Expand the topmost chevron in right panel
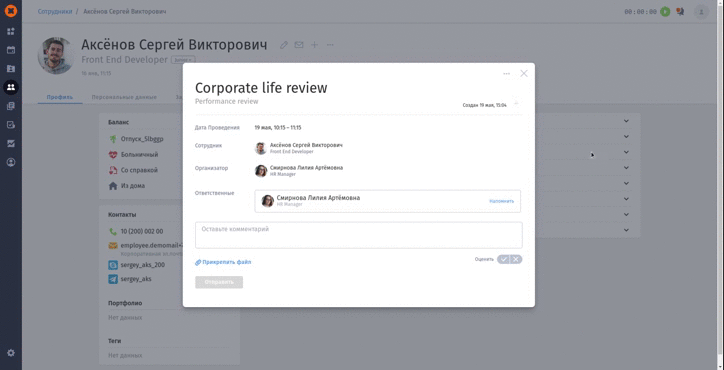This screenshot has width=724, height=370. pos(626,121)
